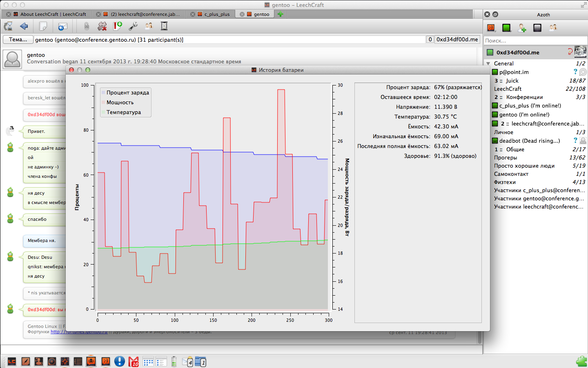Open a new tab with green plus

pyautogui.click(x=280, y=14)
